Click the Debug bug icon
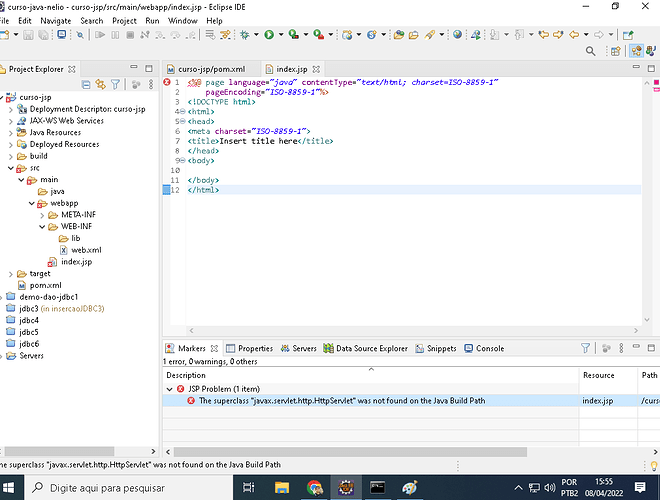The width and height of the screenshot is (660, 500). pos(245,35)
